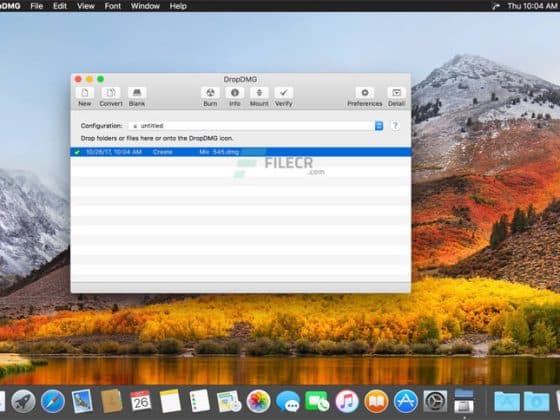Select the Mic 545.dmg log row
The height and width of the screenshot is (420, 560).
(241, 152)
